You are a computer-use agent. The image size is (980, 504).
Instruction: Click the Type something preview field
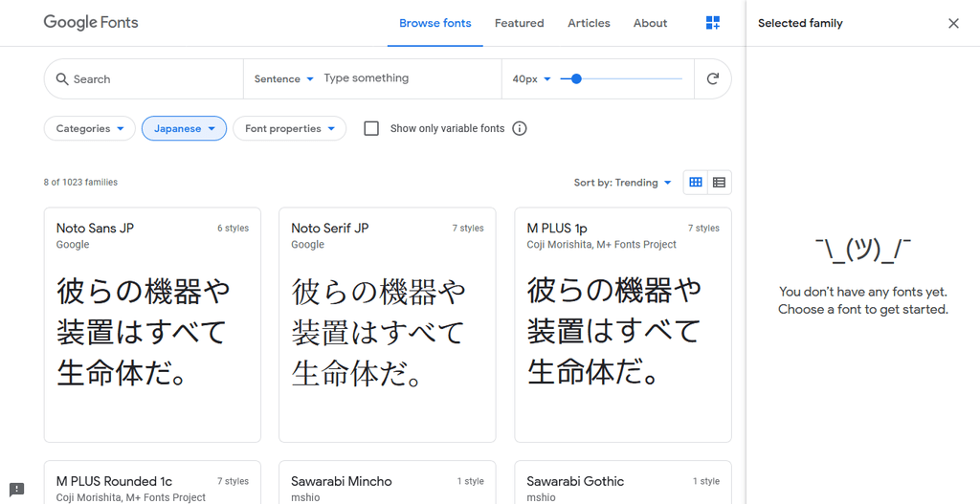coord(410,78)
